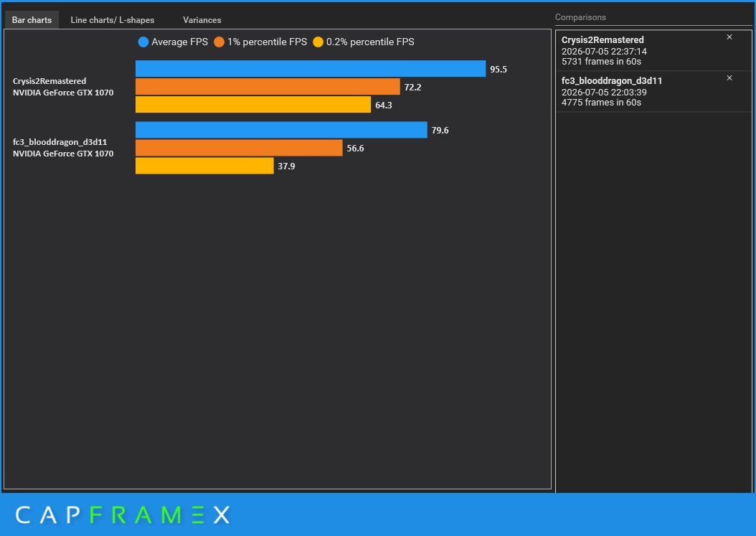
Task: Toggle the 0.2% percentile FPS legend marker
Action: point(318,42)
